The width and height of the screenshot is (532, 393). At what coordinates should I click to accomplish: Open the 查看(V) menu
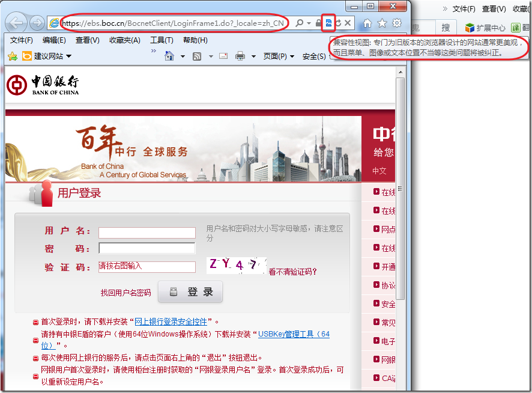coord(88,40)
